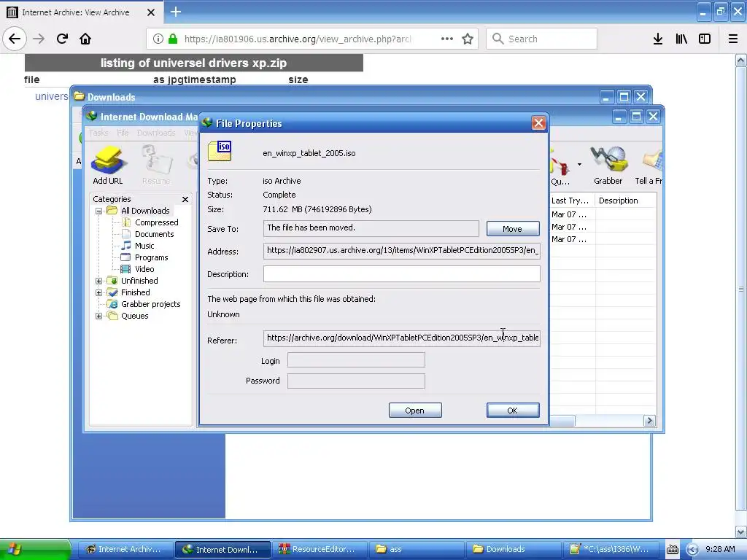Sort by the Description column header

tap(625, 201)
